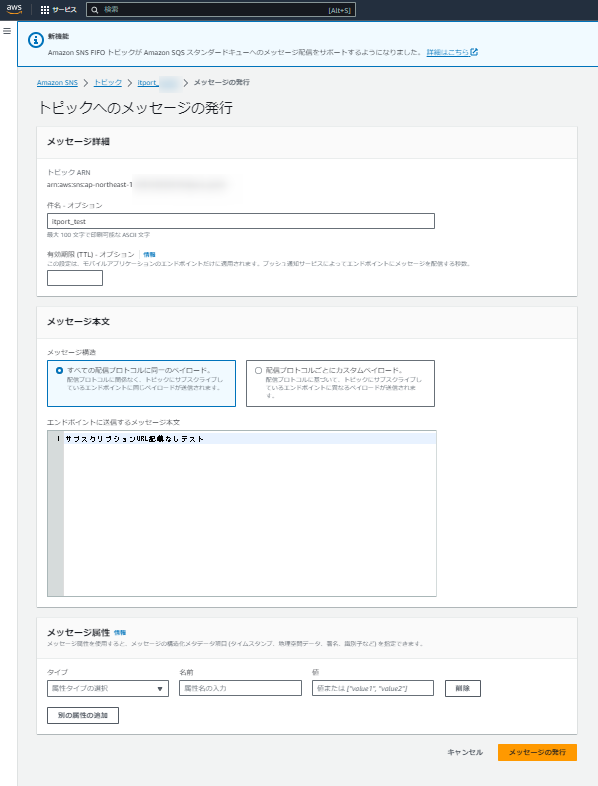Click dropdown arrow of attribute type
The image size is (598, 786).
pyautogui.click(x=160, y=689)
